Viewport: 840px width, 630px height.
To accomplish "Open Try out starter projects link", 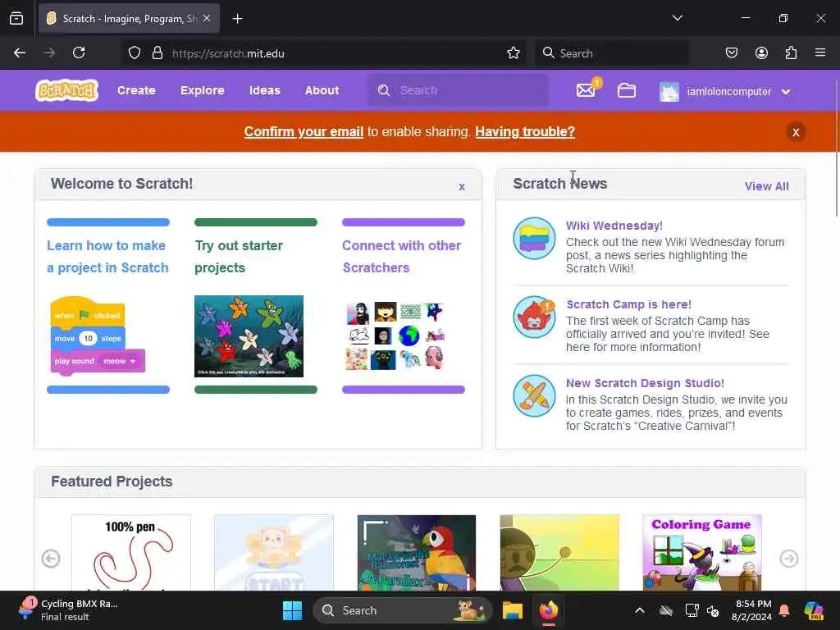I will click(239, 256).
